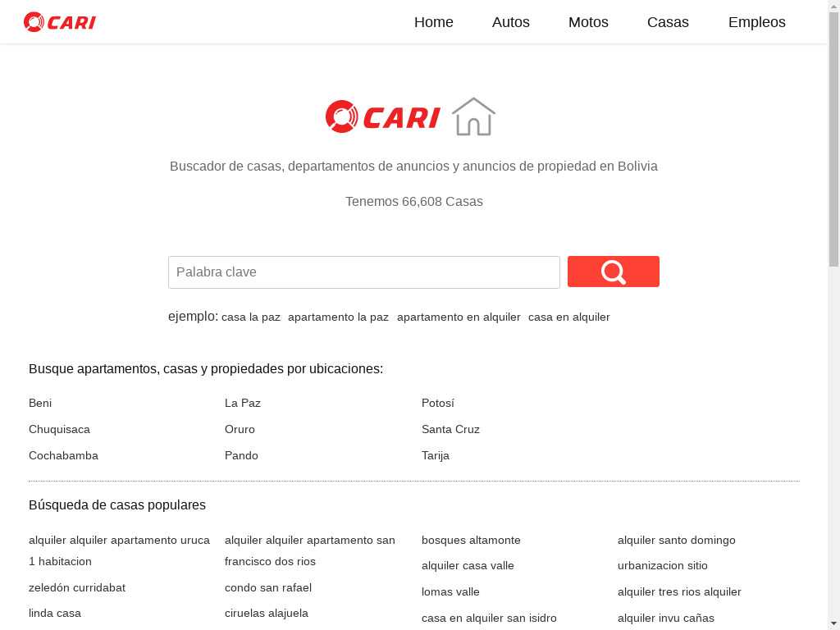Click popular search 'urbanizacion sitio'
The height and width of the screenshot is (630, 840).
(x=663, y=566)
